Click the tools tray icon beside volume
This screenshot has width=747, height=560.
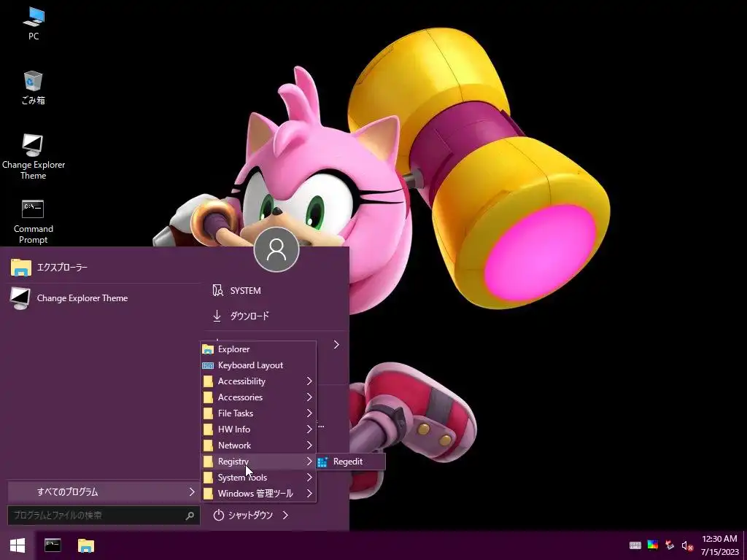coord(670,545)
